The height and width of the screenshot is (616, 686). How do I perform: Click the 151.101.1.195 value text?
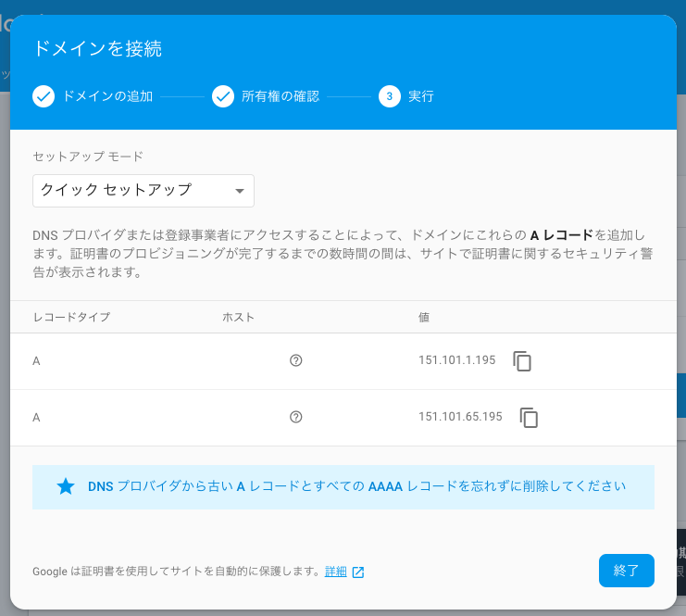456,360
